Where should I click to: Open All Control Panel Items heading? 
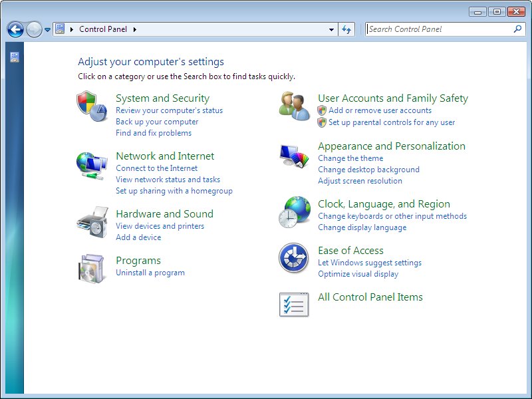(370, 297)
